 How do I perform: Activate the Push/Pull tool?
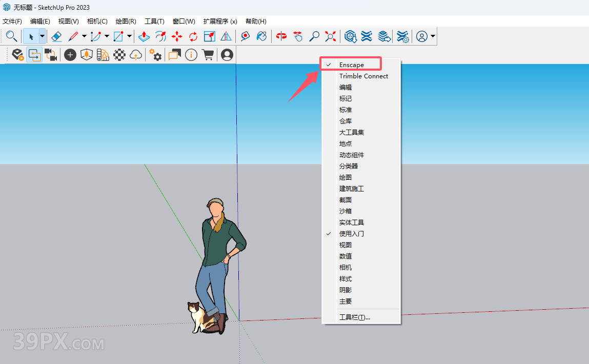coord(144,36)
